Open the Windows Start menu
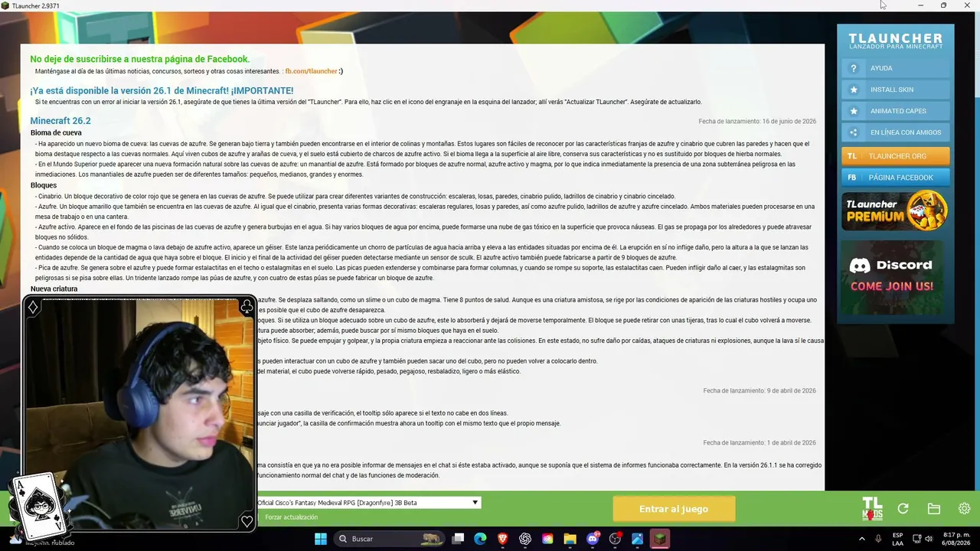The width and height of the screenshot is (980, 551). tap(321, 539)
